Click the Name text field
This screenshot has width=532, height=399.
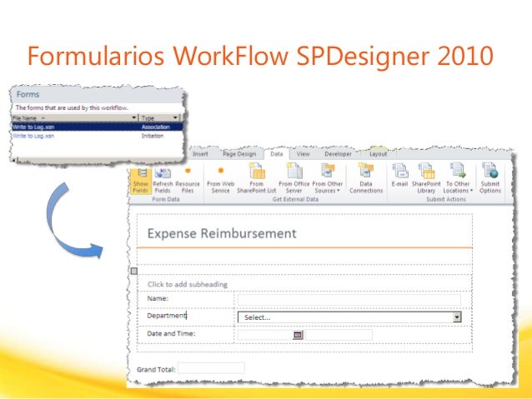coord(349,300)
